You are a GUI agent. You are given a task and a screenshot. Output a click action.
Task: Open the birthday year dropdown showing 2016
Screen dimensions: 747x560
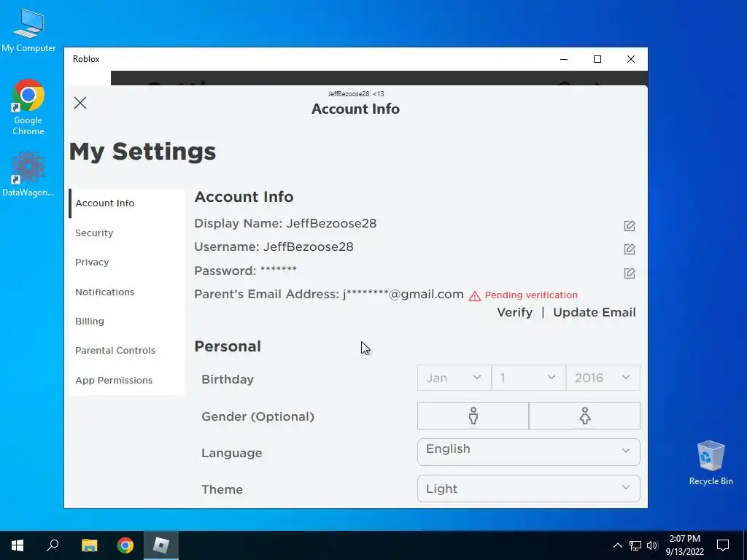tap(603, 378)
